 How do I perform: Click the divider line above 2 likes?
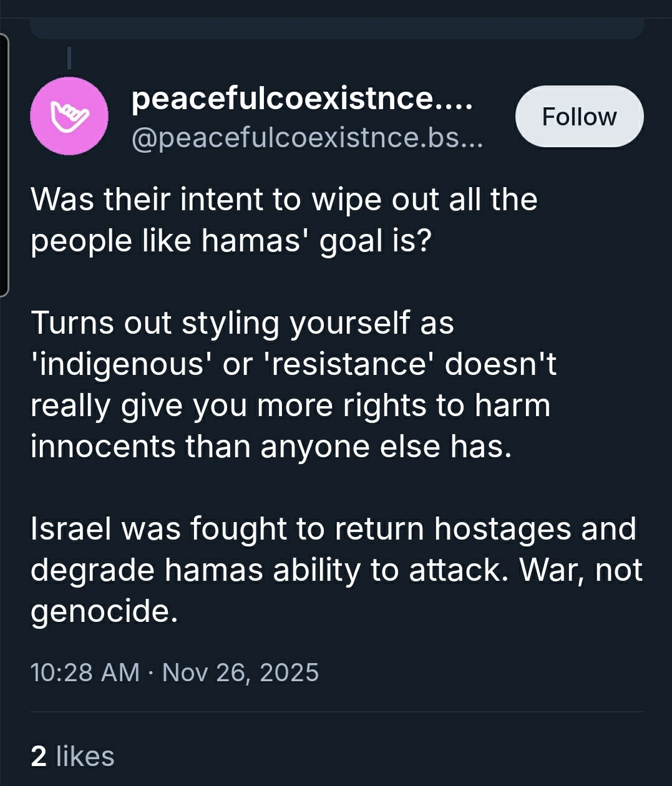[x=337, y=712]
